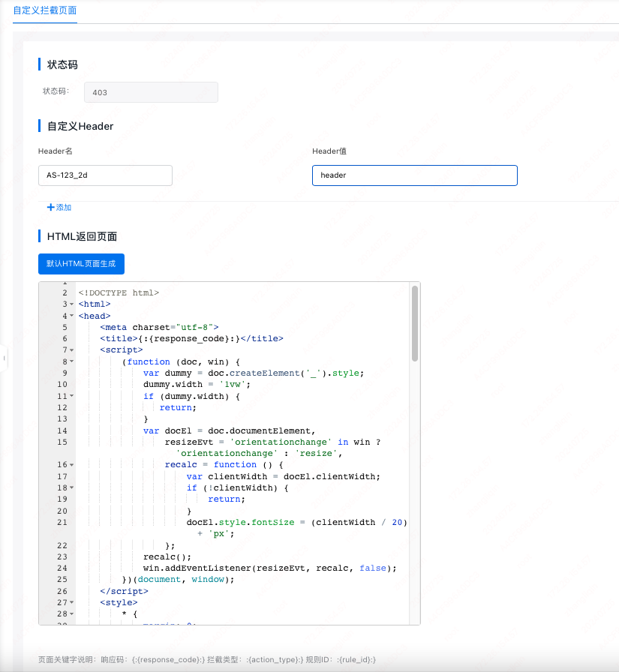Click the 页面关键字说明 hint text
Image resolution: width=619 pixels, height=672 pixels.
tap(207, 659)
